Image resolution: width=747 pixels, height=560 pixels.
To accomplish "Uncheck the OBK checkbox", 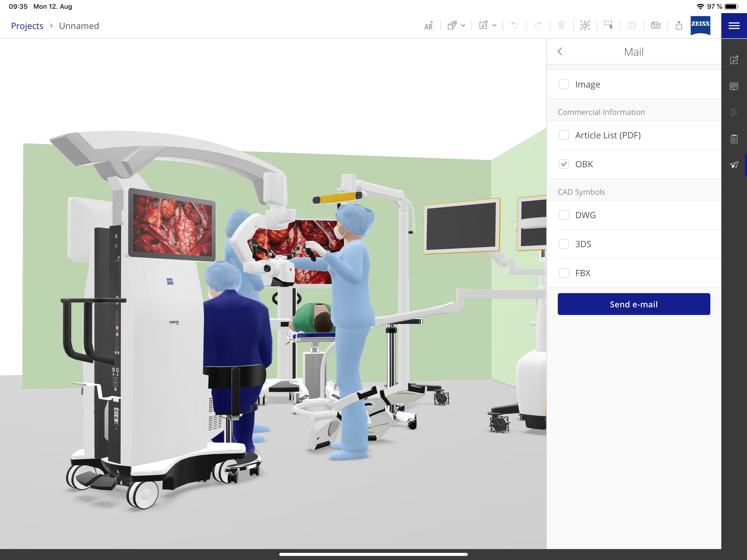I will coord(564,165).
